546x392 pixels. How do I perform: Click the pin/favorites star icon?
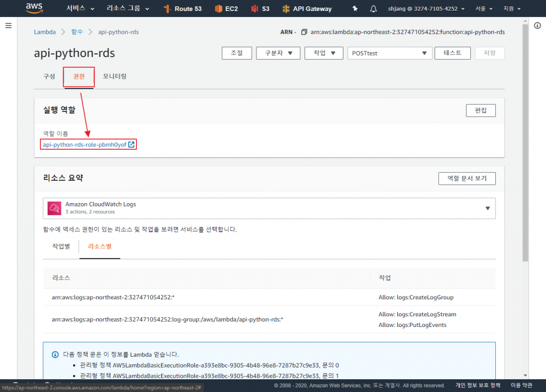(355, 8)
